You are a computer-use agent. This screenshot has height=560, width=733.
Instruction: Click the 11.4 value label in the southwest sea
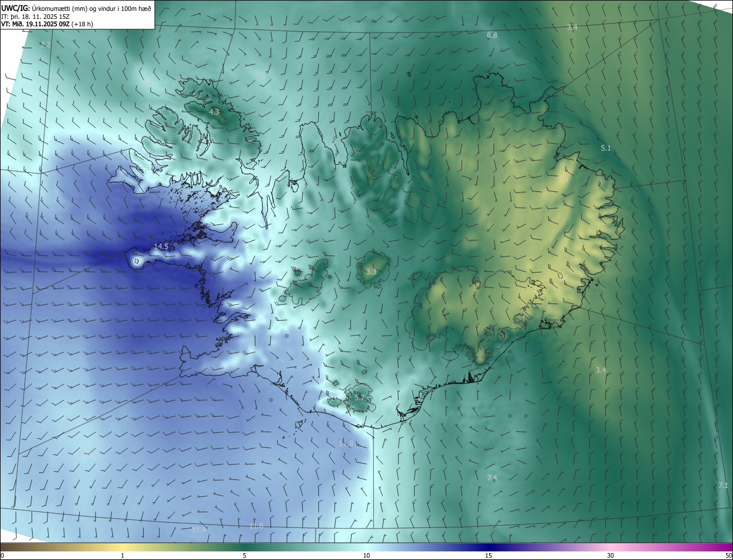pyautogui.click(x=199, y=530)
